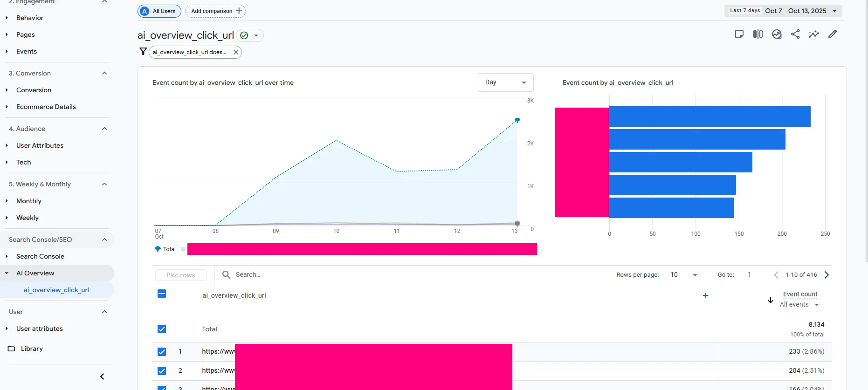Share this report icon
Viewport: 868px width, 390px height.
point(795,34)
